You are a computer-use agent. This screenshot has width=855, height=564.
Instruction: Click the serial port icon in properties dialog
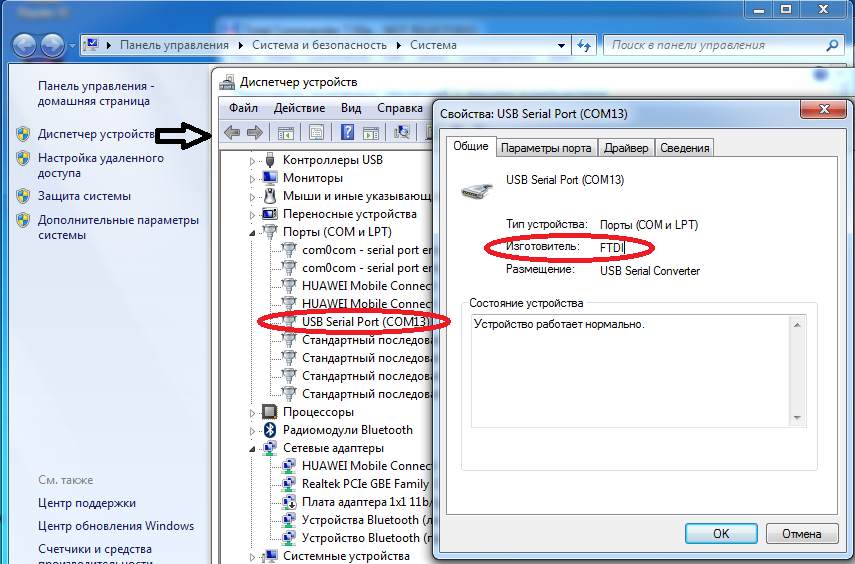click(476, 190)
